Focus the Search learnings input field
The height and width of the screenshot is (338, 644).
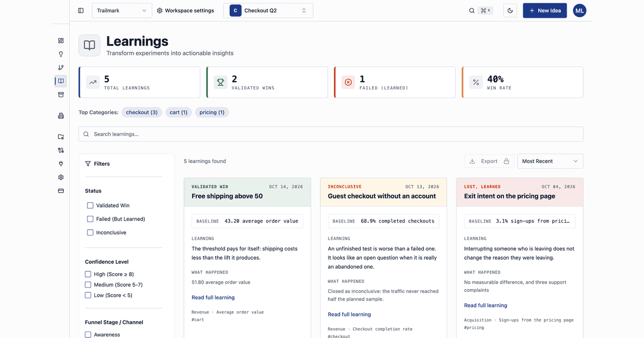331,134
